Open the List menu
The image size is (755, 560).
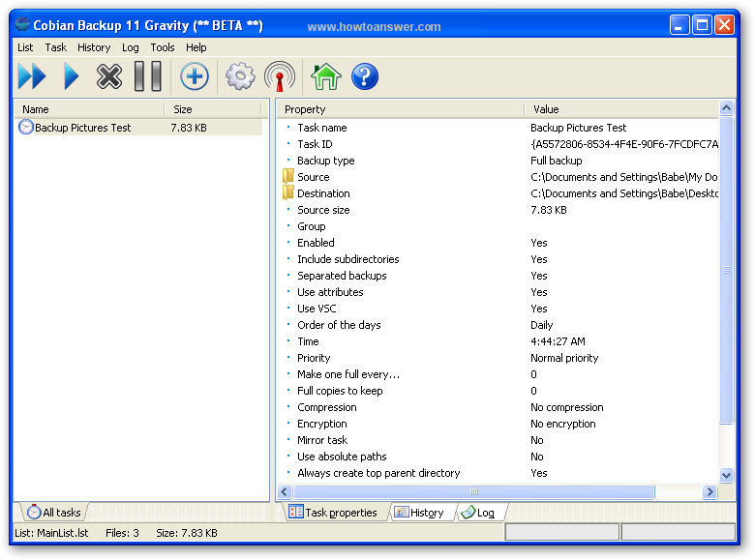pyautogui.click(x=25, y=47)
